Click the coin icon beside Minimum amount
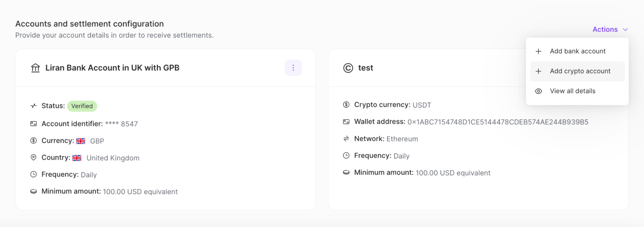This screenshot has width=644, height=227. (x=33, y=191)
